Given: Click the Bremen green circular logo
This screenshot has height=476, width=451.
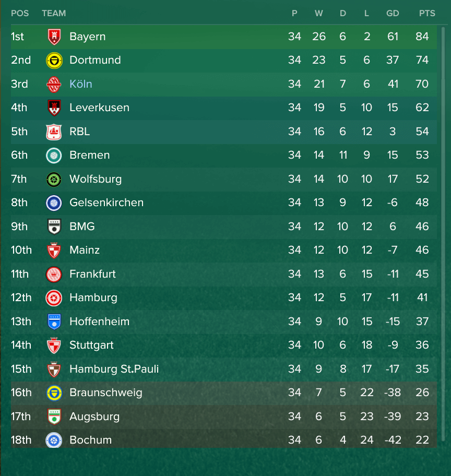Looking at the screenshot, I should pyautogui.click(x=54, y=156).
